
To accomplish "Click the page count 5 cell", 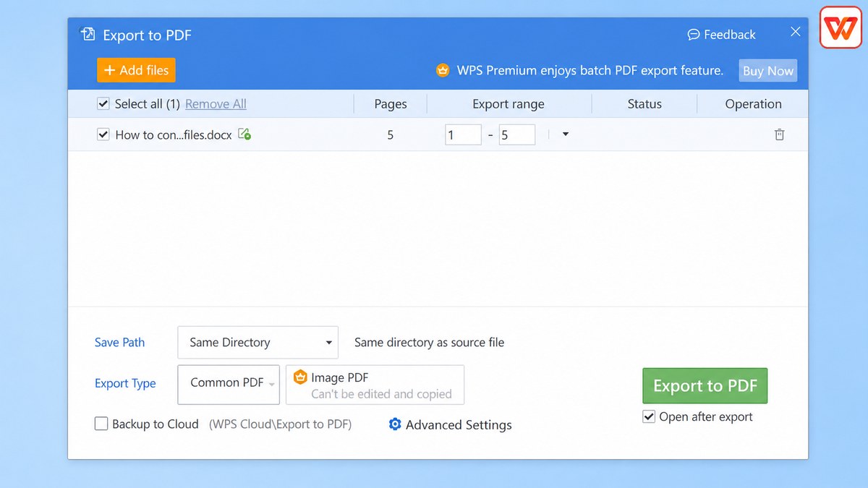I will click(391, 134).
